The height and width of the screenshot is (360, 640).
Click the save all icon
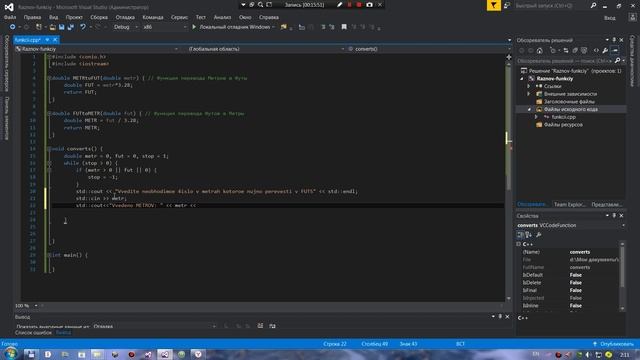(71, 27)
